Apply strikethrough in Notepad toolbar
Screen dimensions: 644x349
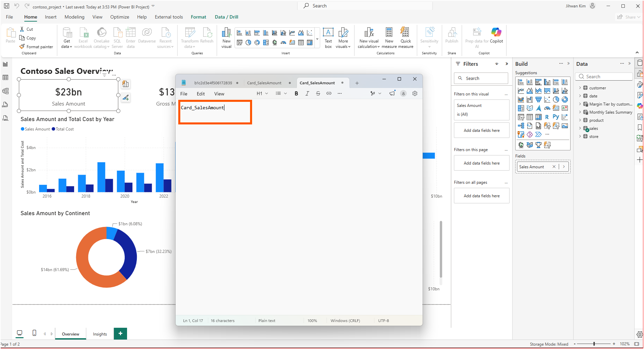tap(318, 93)
